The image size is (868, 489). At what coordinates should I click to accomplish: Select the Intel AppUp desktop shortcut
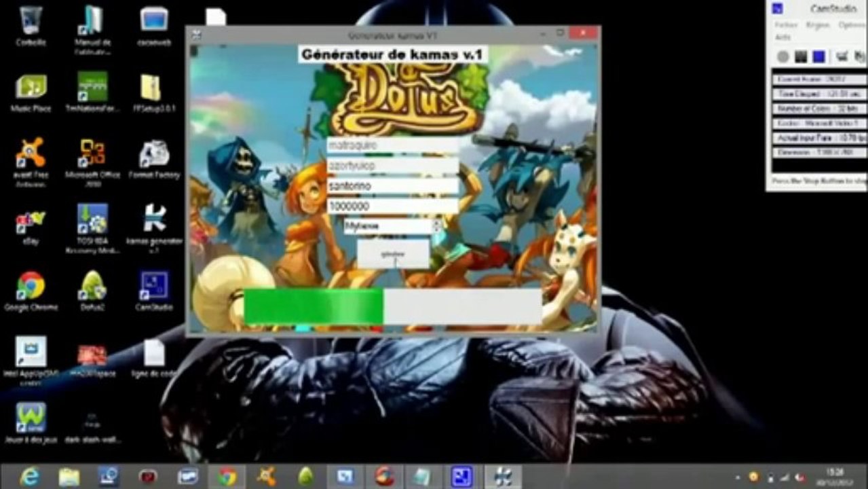pyautogui.click(x=31, y=360)
